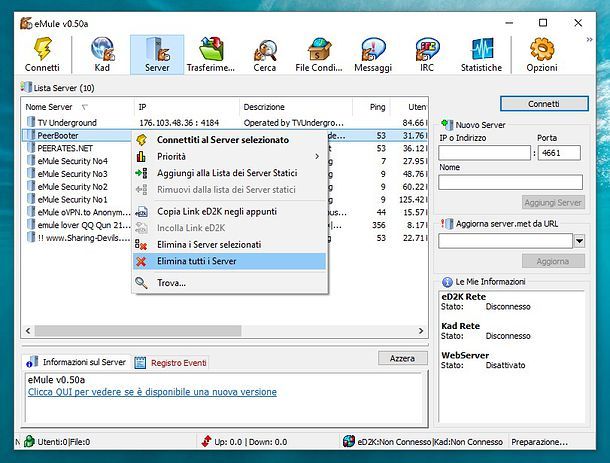Expand toolbar overflow chevron

[589, 39]
